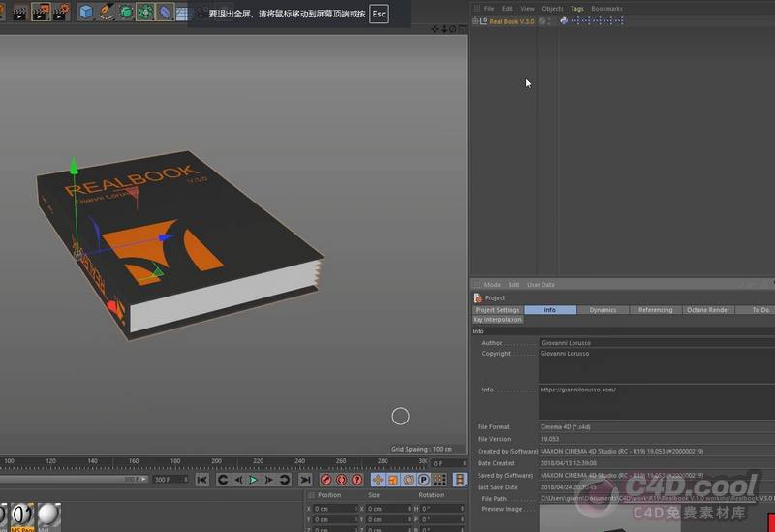Click the Python tag on Real Book
Viewport: 775px width, 532px height.
(x=564, y=21)
